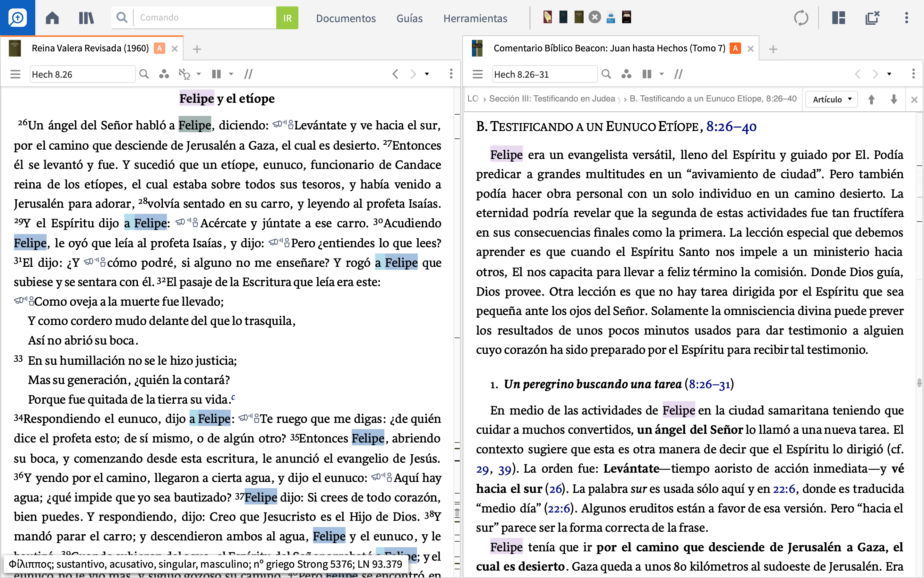924x578 pixels.
Task: Open the Library icon
Action: pos(86,18)
